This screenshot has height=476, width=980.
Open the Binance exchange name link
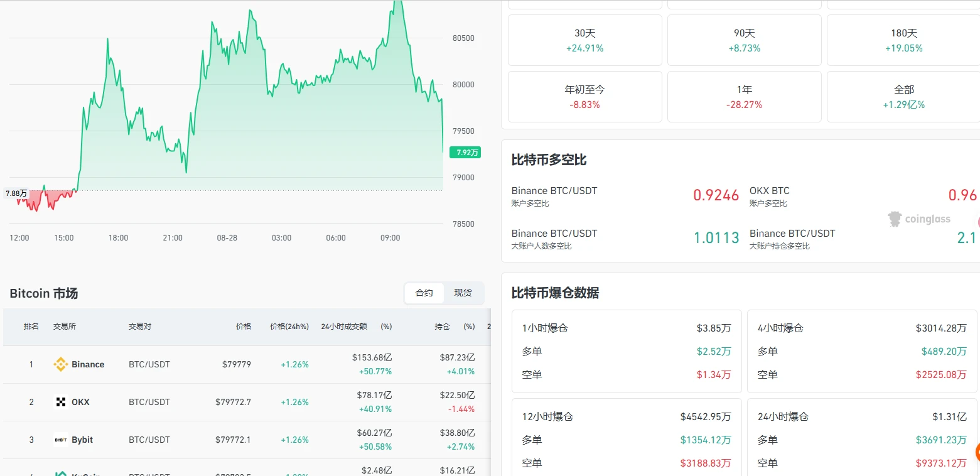(x=88, y=364)
